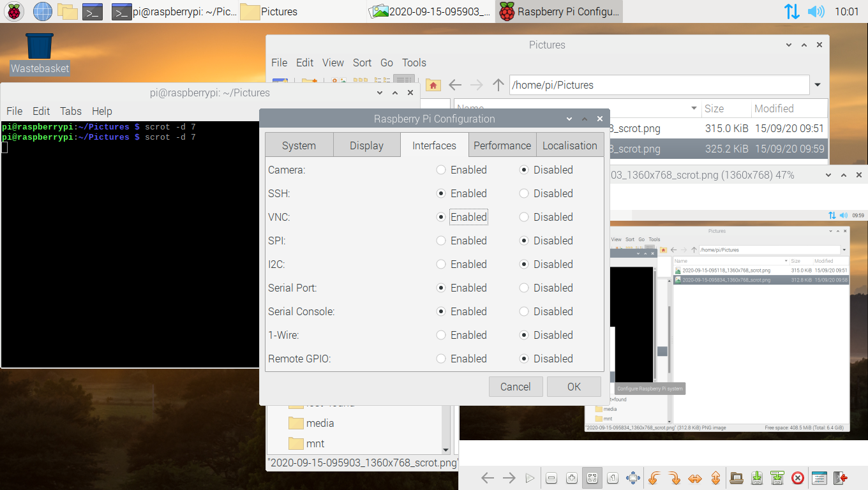The width and height of the screenshot is (868, 490).
Task: Confirm configuration with OK button
Action: 574,387
